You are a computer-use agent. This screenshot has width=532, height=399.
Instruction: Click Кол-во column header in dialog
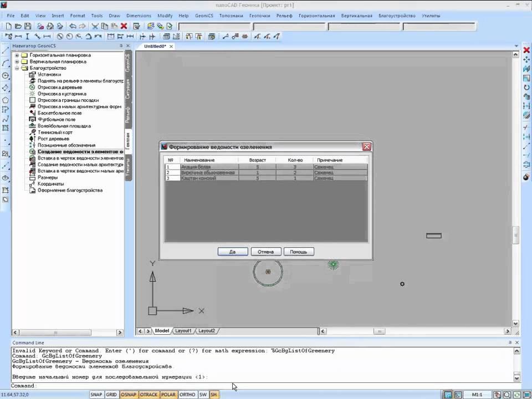(295, 160)
